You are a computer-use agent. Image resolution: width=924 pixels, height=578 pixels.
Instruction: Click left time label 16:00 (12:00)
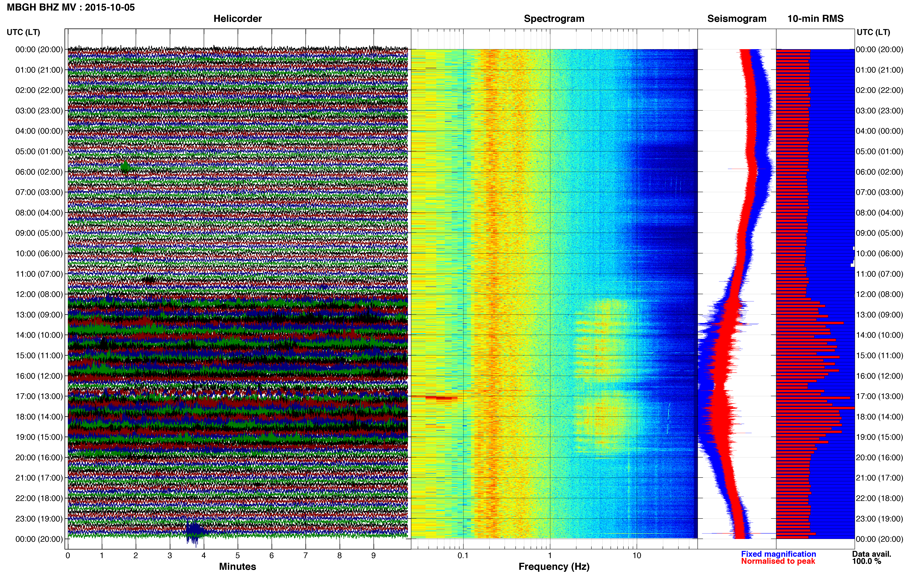pos(39,376)
